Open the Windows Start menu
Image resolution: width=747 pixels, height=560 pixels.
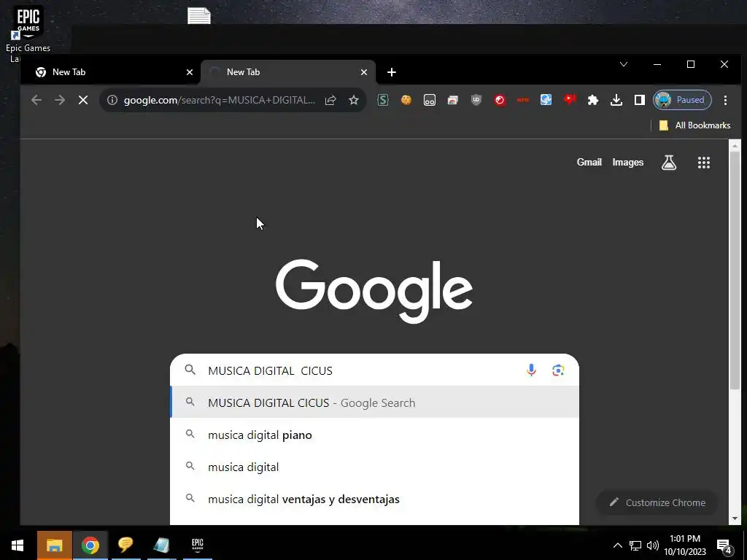[x=18, y=545]
